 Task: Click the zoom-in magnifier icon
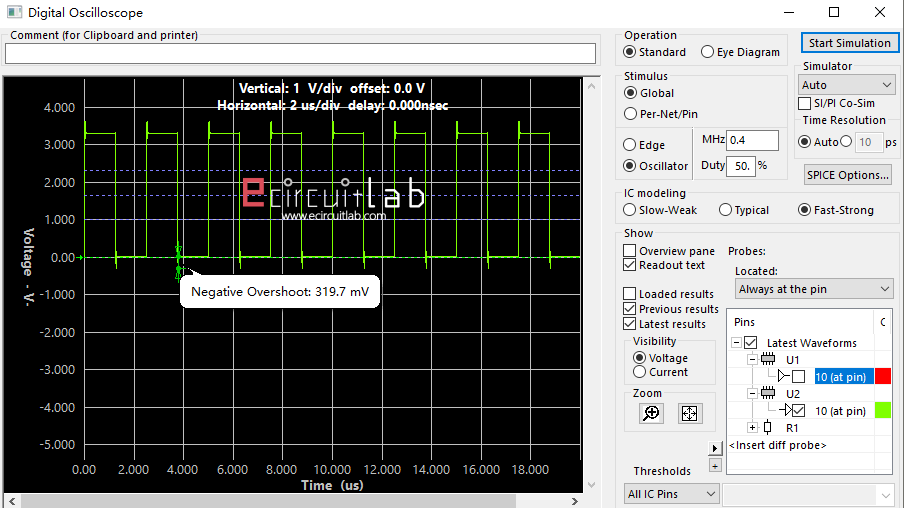pos(651,413)
